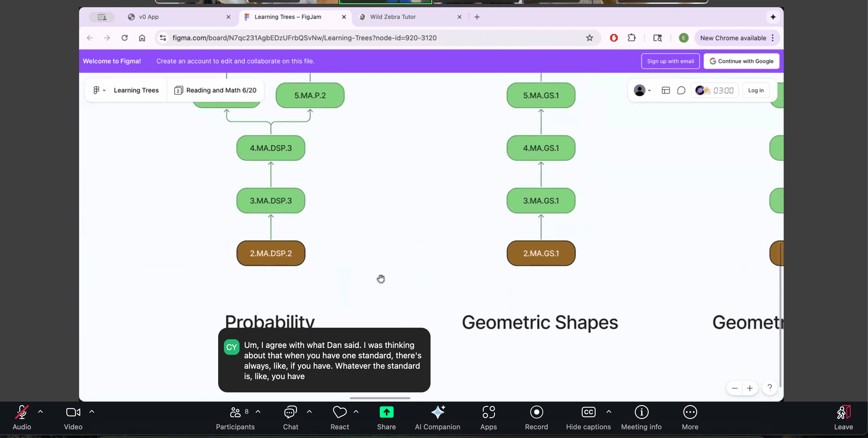
Task: Open Chrome extensions puzzle icon
Action: 631,38
